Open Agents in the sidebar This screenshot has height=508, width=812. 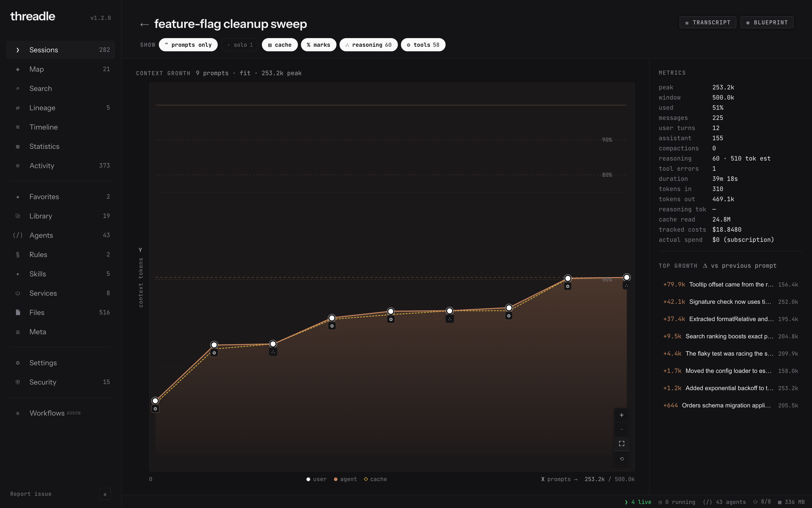61,235
